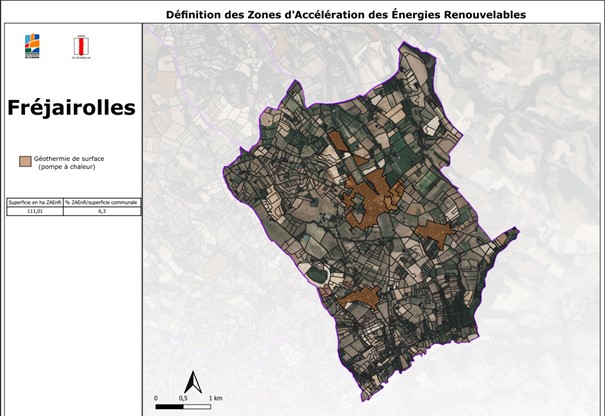Screen dimensions: 605x416
Task: Click the 6,3 percentage cell
Action: (102, 211)
